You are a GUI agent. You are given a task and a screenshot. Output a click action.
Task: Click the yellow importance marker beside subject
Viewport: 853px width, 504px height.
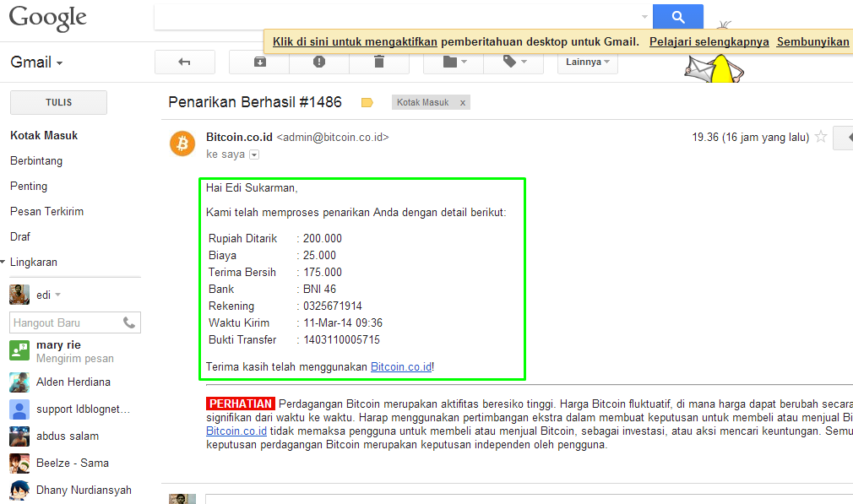pyautogui.click(x=367, y=102)
